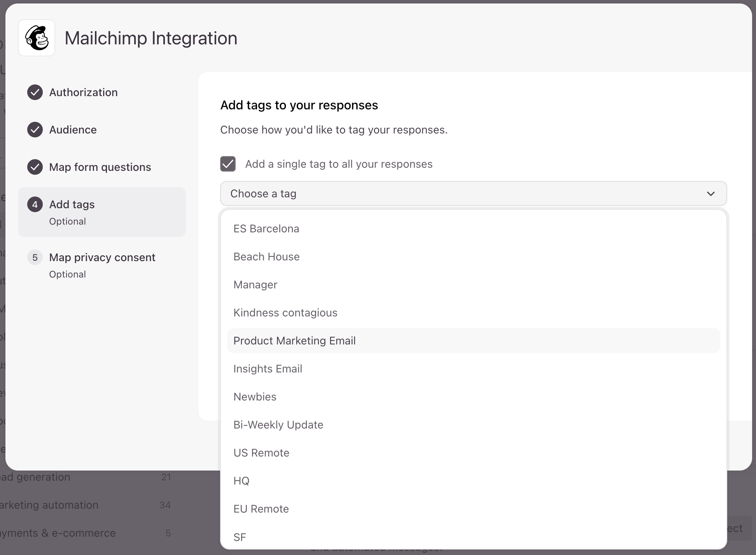This screenshot has height=555, width=756.
Task: Pick the HQ tag
Action: click(473, 481)
